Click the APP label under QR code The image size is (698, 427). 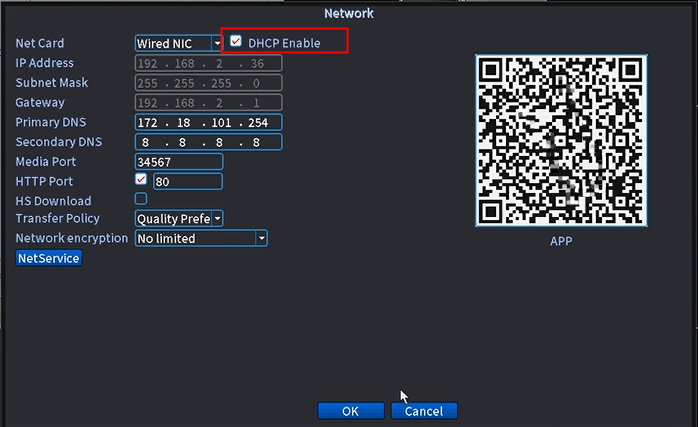point(561,241)
